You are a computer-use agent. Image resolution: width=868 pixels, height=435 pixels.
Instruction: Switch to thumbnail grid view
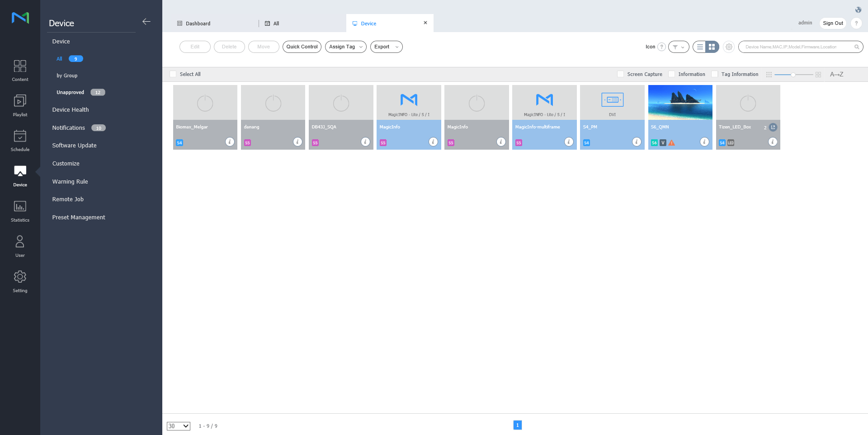[712, 47]
